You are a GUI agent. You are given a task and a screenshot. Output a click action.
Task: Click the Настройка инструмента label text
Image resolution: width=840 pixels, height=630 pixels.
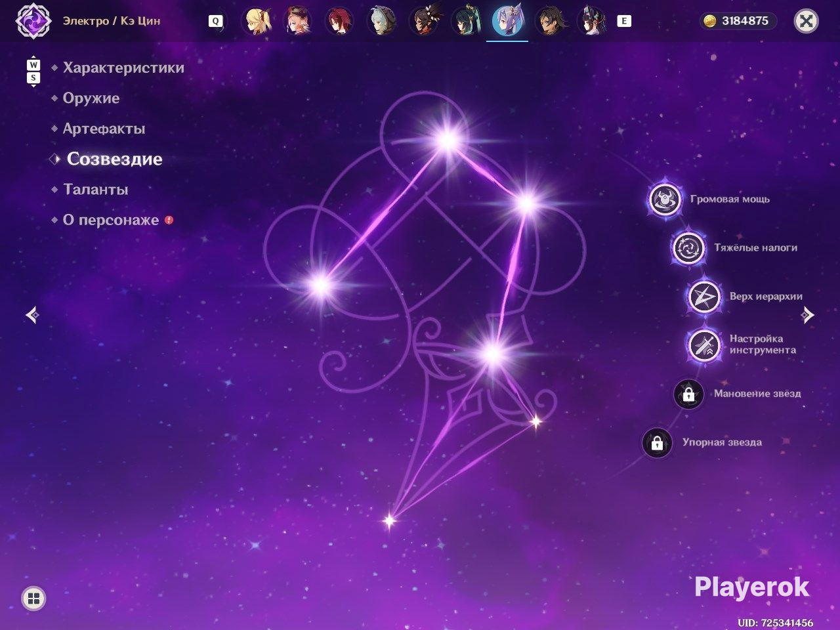[x=763, y=345]
